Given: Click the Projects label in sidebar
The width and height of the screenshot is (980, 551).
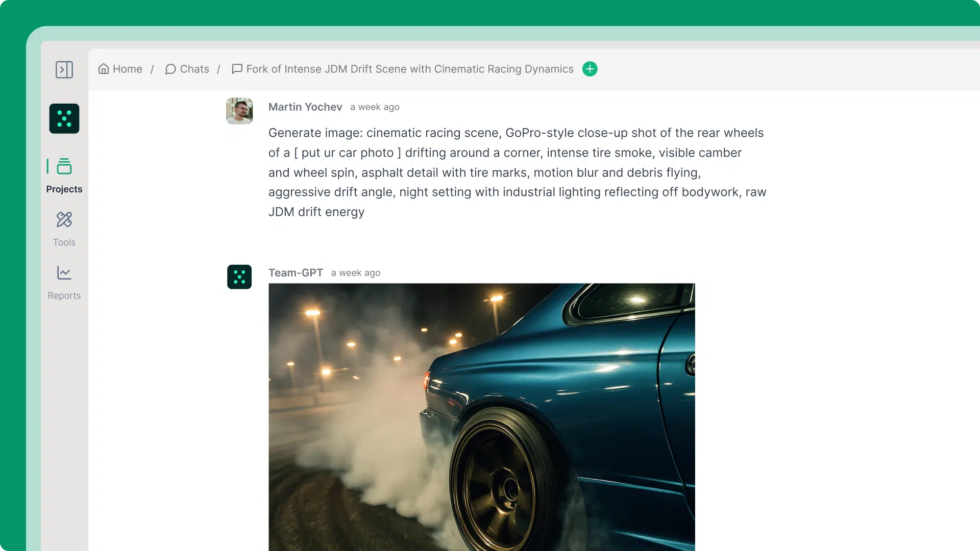Looking at the screenshot, I should 64,189.
